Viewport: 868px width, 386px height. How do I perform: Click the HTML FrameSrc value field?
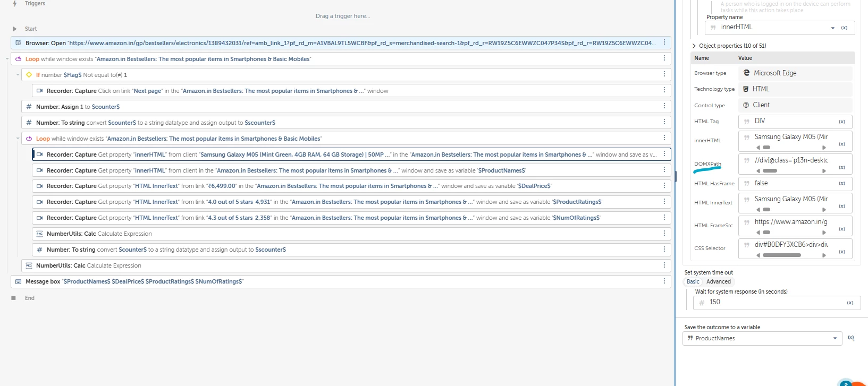795,226
